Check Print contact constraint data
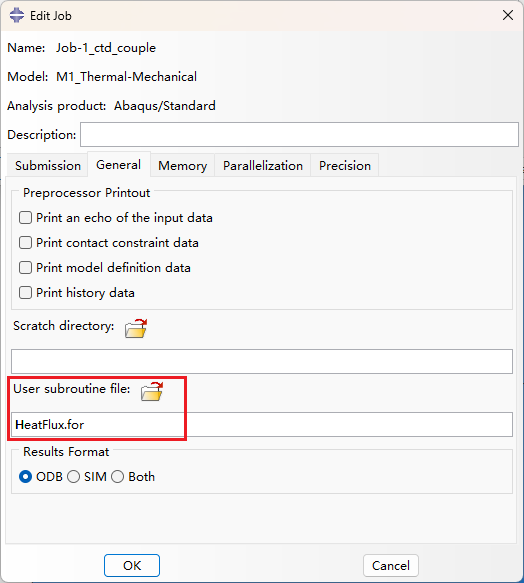 coord(25,242)
